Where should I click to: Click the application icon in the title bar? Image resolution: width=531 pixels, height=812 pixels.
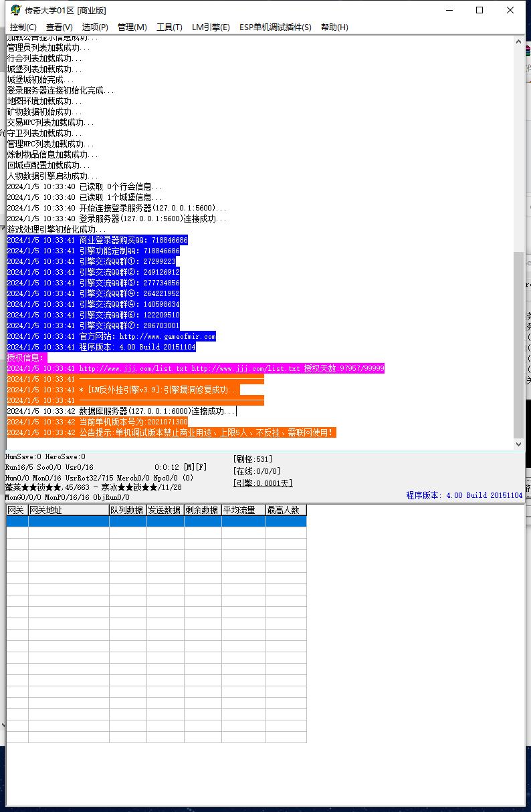tap(15, 10)
